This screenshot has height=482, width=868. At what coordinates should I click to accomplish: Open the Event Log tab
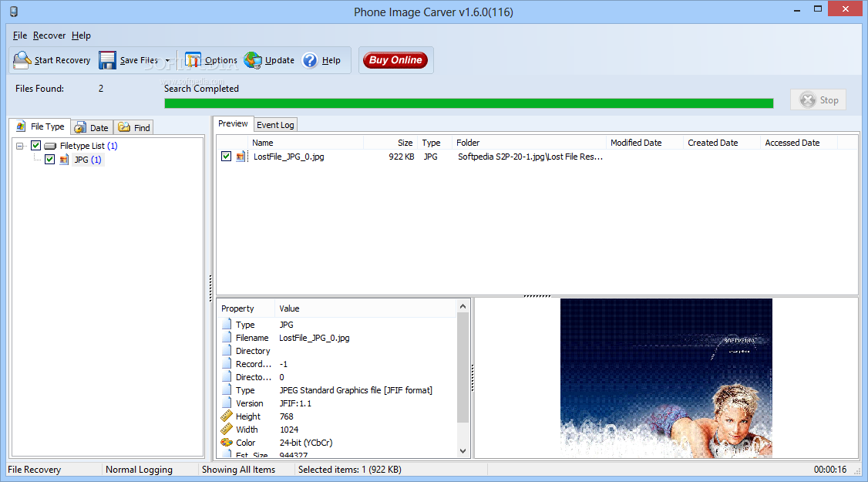(x=275, y=125)
